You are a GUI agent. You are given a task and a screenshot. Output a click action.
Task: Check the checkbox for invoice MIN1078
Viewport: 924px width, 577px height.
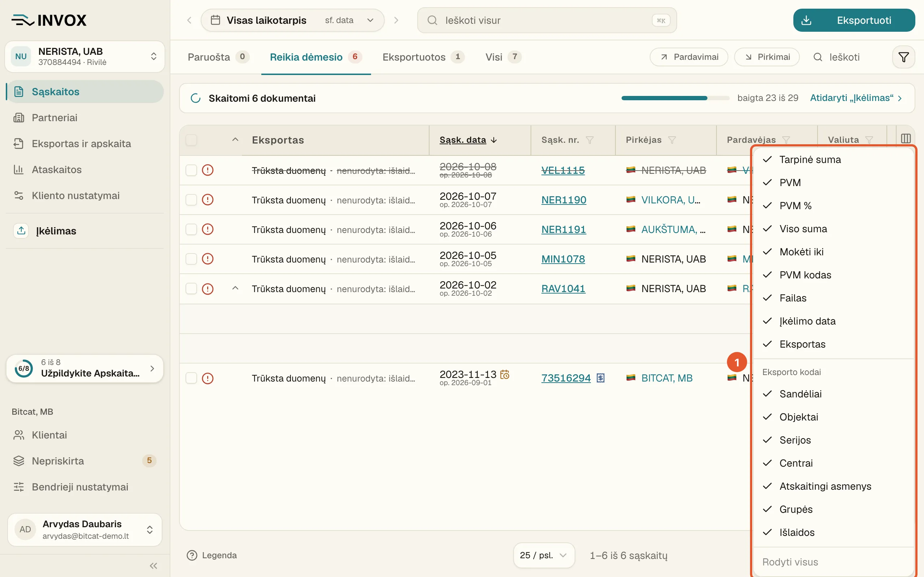click(x=191, y=259)
